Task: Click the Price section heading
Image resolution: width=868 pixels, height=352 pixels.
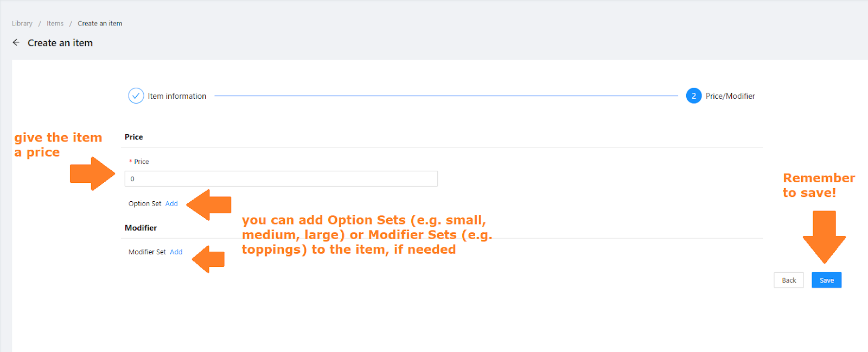Action: [x=134, y=137]
